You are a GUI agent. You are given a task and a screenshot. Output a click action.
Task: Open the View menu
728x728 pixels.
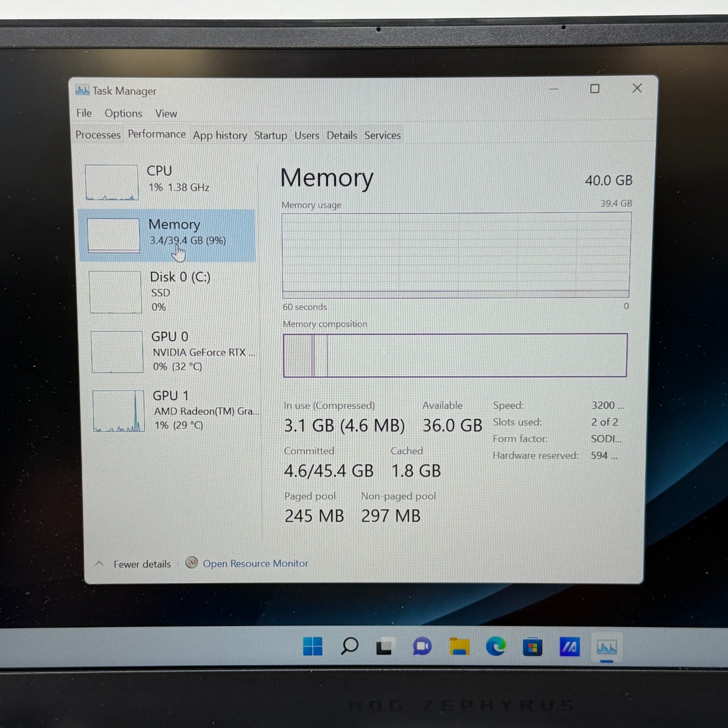click(x=166, y=114)
